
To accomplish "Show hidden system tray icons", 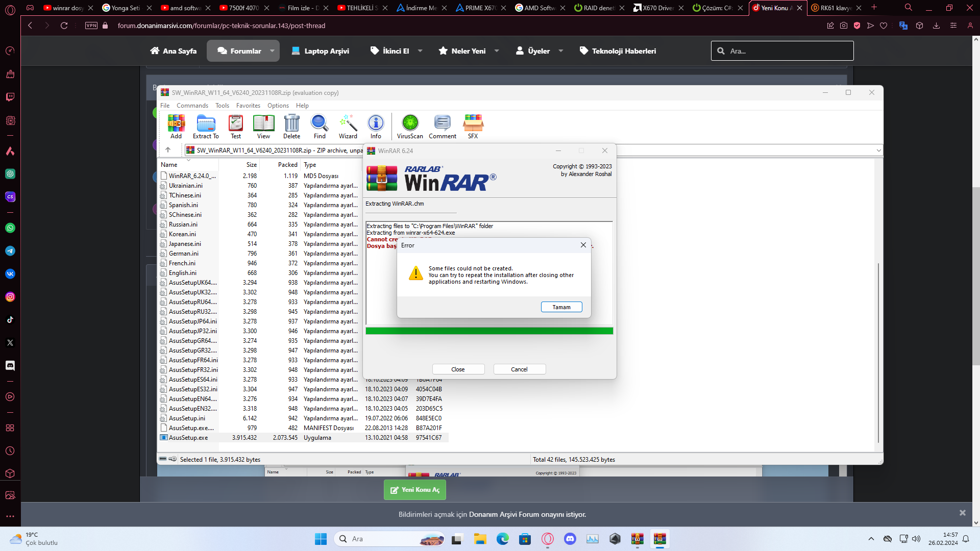I will tap(871, 539).
